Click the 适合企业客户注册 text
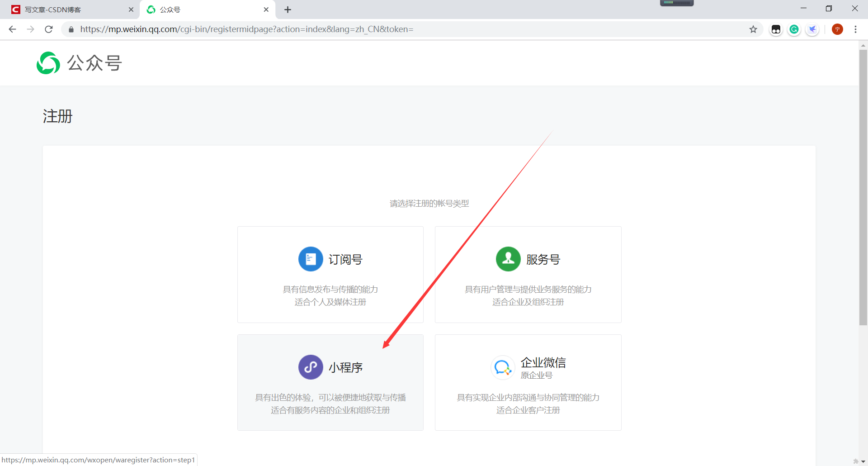 point(528,410)
